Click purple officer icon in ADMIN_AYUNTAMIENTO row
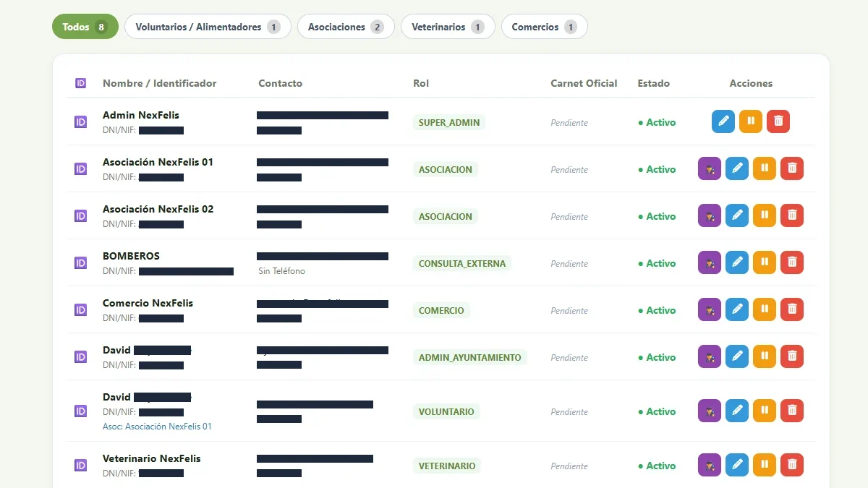868x488 pixels. [710, 356]
